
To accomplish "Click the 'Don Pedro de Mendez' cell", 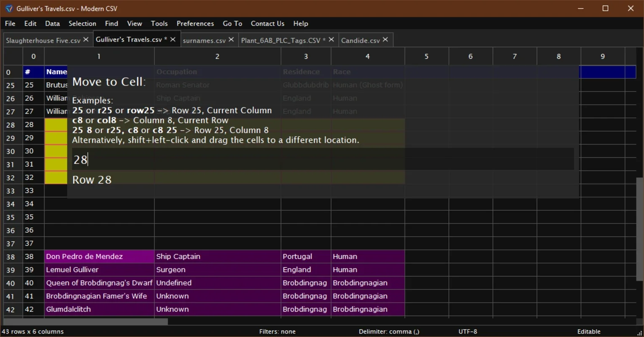I will [x=99, y=257].
